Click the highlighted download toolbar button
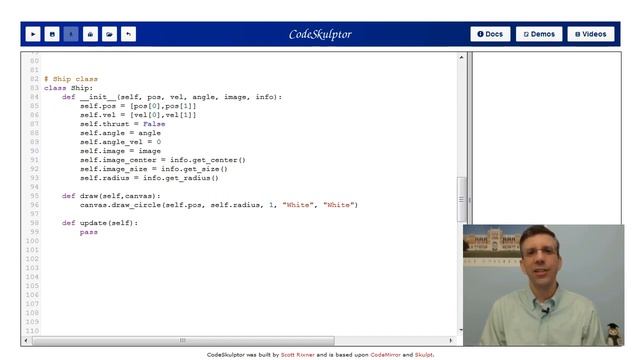Image resolution: width=640 pixels, height=360 pixels. coord(71,34)
